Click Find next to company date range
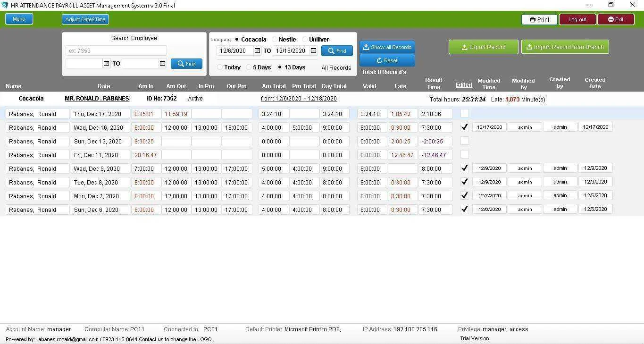This screenshot has width=644, height=344. (337, 51)
